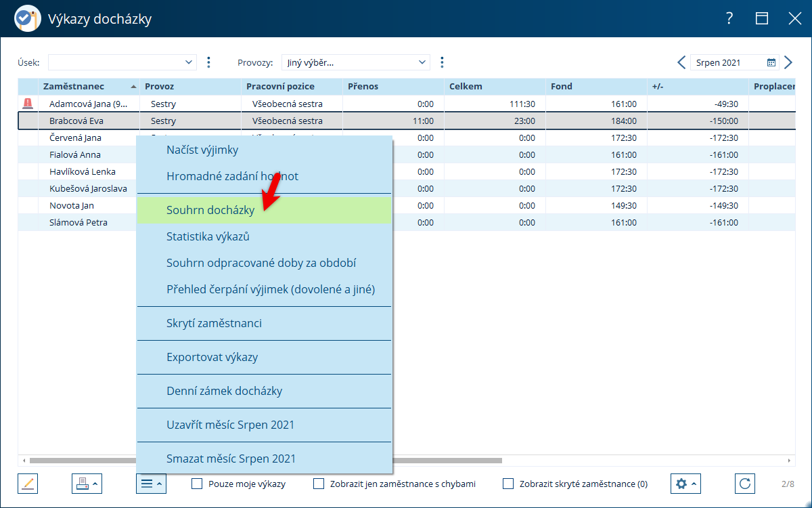Click the refresh button
812x508 pixels.
pos(745,484)
